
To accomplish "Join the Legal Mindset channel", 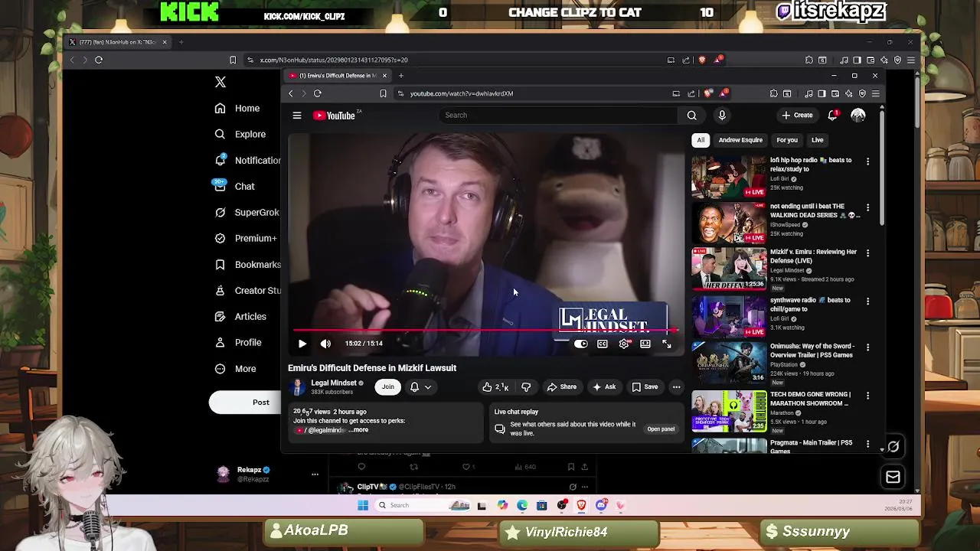I will pos(388,387).
